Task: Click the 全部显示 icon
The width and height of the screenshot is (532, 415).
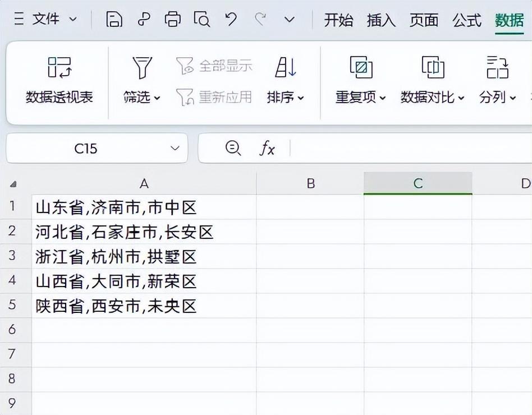Action: [x=185, y=66]
